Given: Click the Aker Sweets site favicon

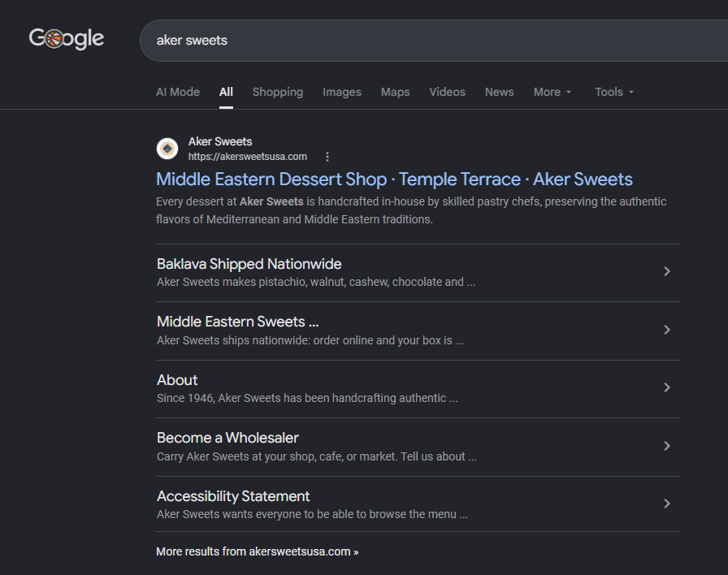Looking at the screenshot, I should [x=167, y=149].
